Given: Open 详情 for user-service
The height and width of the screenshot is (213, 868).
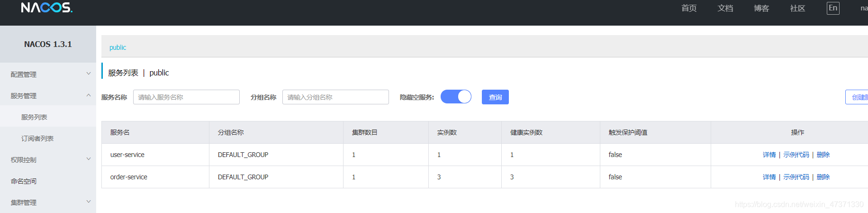Looking at the screenshot, I should coord(769,155).
